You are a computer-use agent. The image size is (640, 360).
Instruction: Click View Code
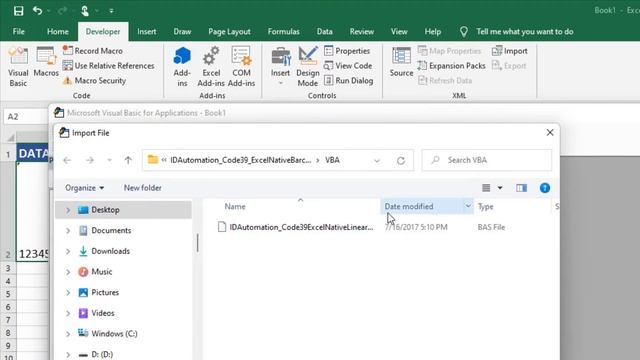tap(348, 66)
